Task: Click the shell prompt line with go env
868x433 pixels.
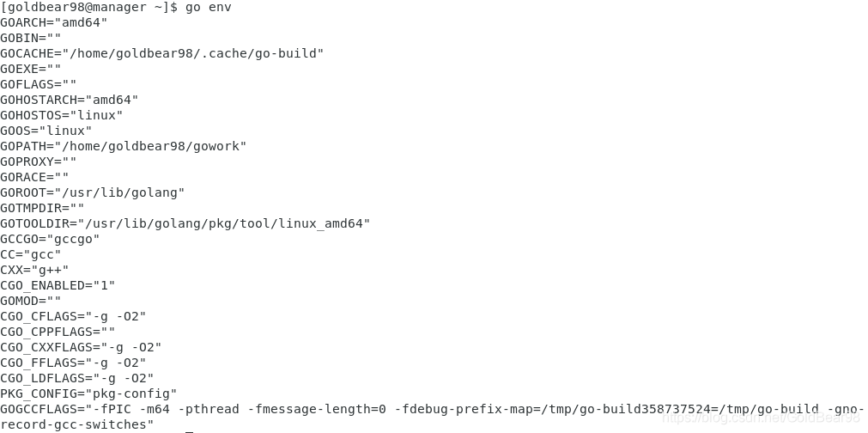Action: coord(116,7)
